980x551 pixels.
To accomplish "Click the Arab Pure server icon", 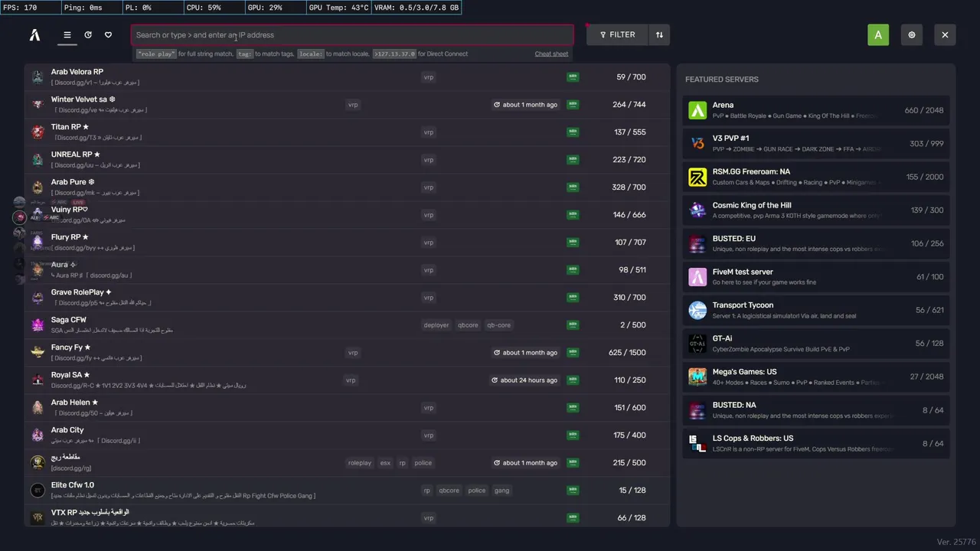I will 38,187.
